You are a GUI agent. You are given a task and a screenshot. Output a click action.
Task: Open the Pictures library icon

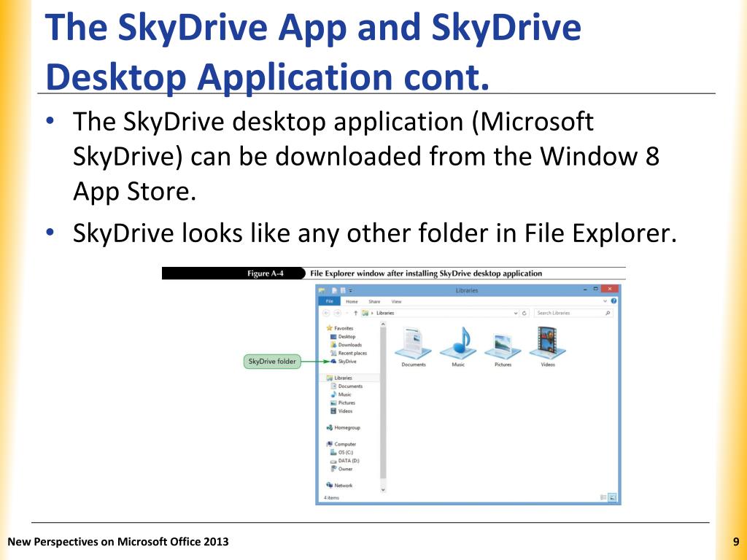pos(503,345)
